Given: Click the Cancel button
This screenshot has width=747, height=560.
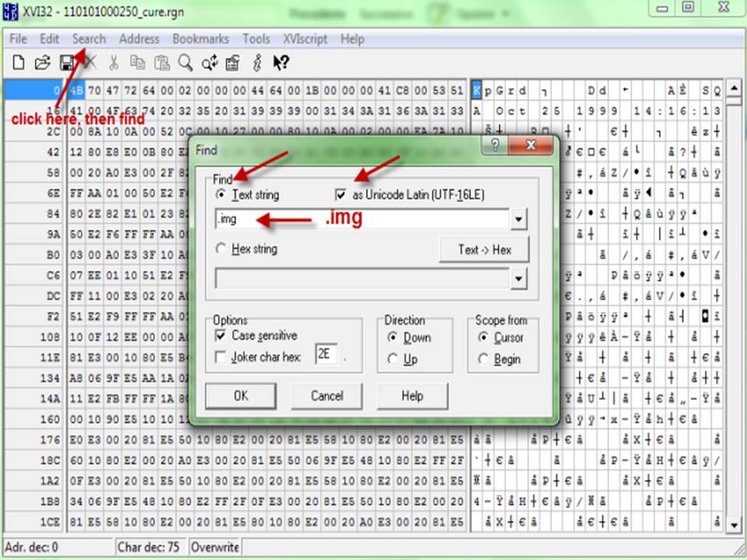Looking at the screenshot, I should coord(327,396).
